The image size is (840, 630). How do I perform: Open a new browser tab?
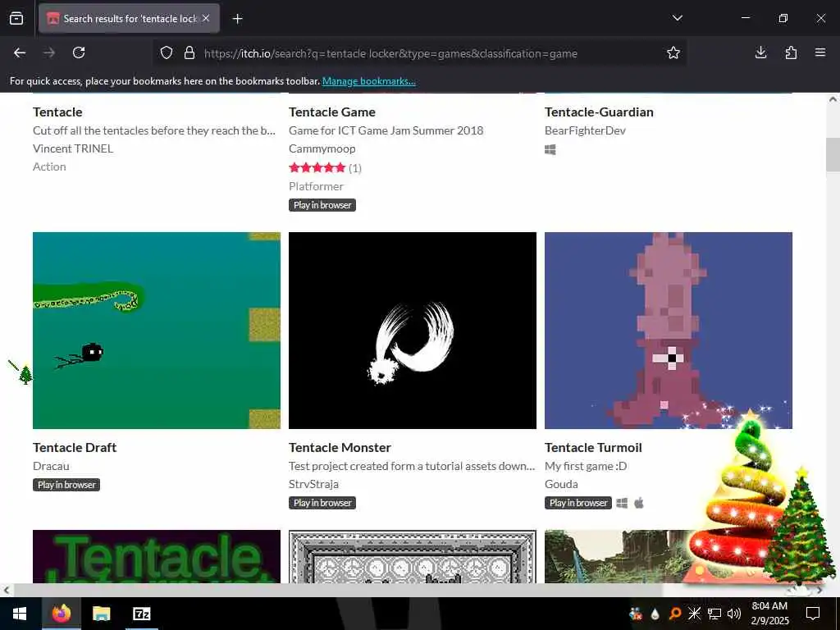(237, 19)
